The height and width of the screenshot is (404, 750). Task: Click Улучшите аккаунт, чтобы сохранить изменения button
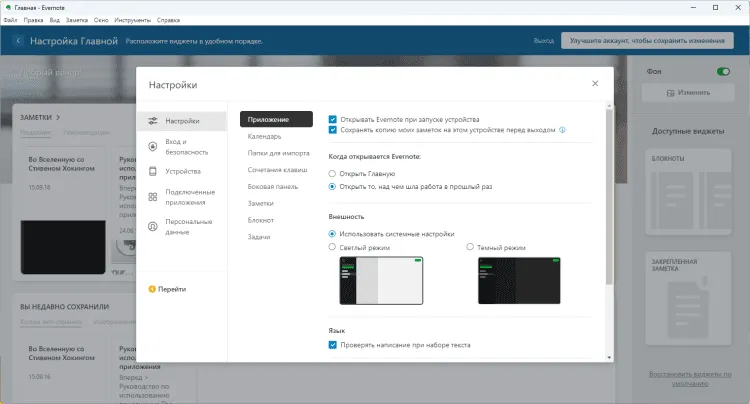(647, 41)
